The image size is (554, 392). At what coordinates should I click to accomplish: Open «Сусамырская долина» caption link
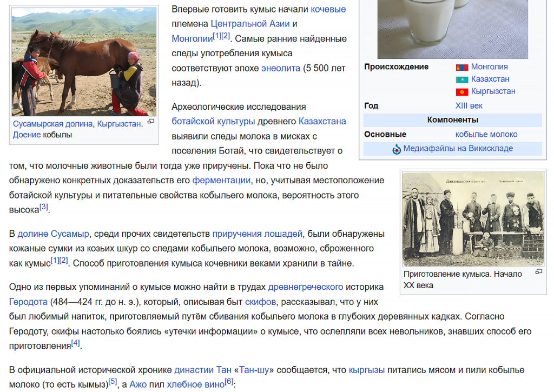(53, 124)
